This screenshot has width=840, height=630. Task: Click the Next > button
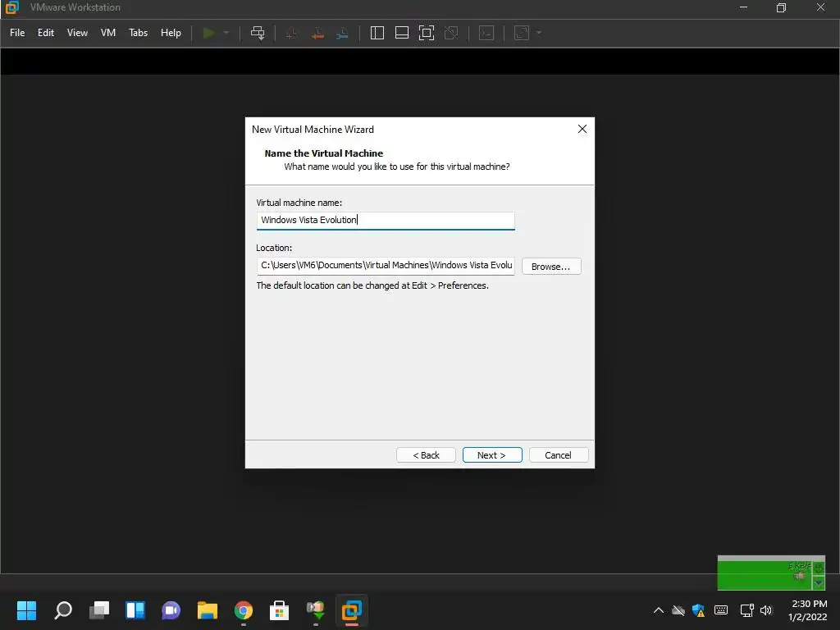492,454
